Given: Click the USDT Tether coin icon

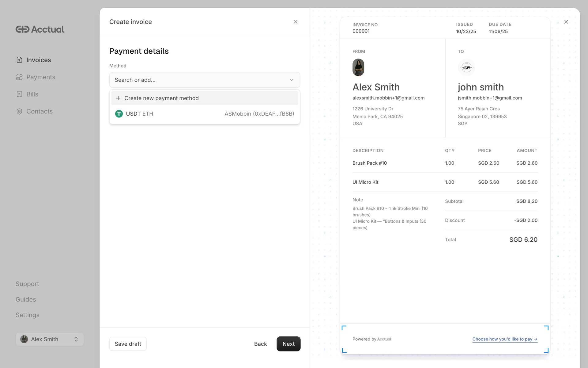Looking at the screenshot, I should pos(119,114).
